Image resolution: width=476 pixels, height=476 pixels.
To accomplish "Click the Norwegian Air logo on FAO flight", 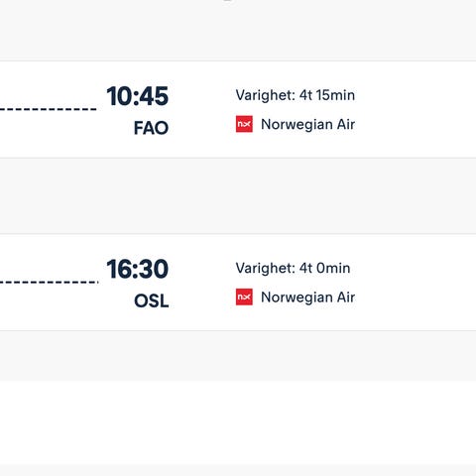I will click(x=244, y=124).
